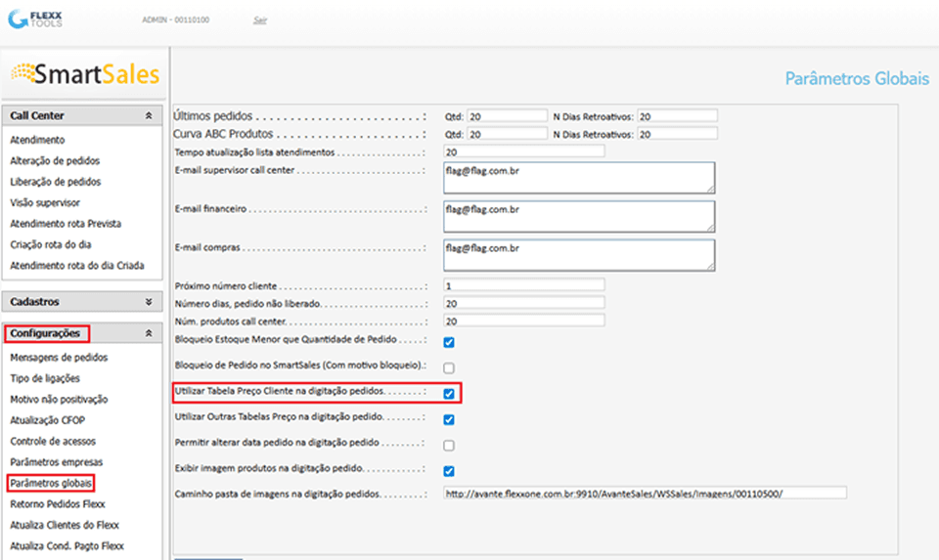
Task: Expand the Cadastros section
Action: [x=149, y=302]
